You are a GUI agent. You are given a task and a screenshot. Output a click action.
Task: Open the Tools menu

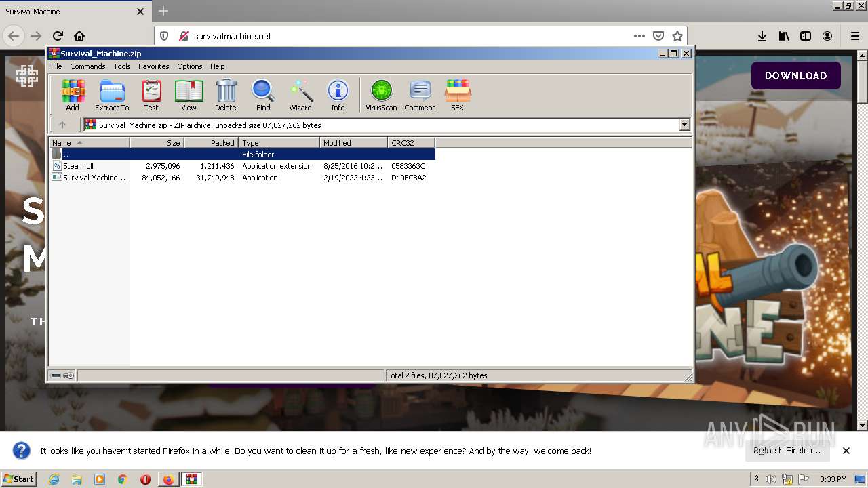pyautogui.click(x=122, y=66)
